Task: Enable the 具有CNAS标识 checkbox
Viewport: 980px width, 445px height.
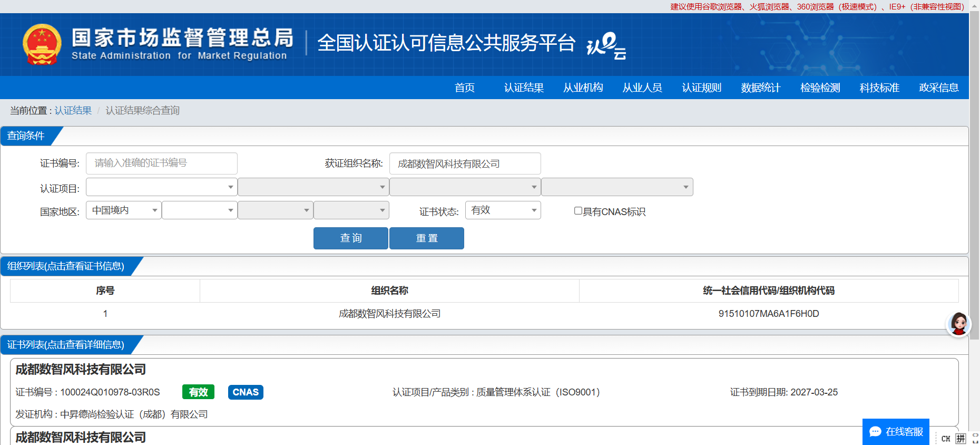Action: (578, 211)
